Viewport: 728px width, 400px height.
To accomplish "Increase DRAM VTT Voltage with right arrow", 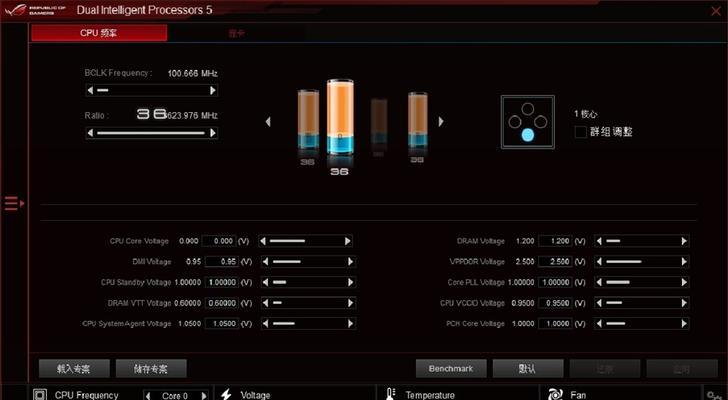I will [351, 303].
